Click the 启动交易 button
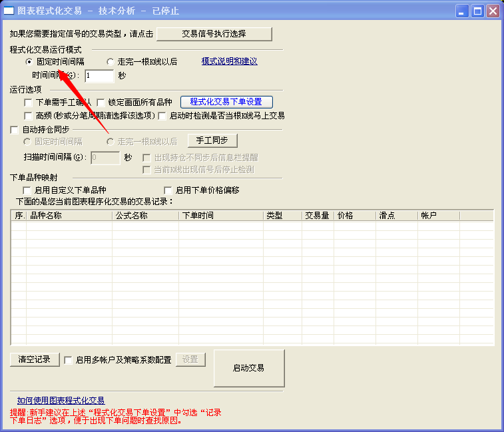 (x=249, y=368)
